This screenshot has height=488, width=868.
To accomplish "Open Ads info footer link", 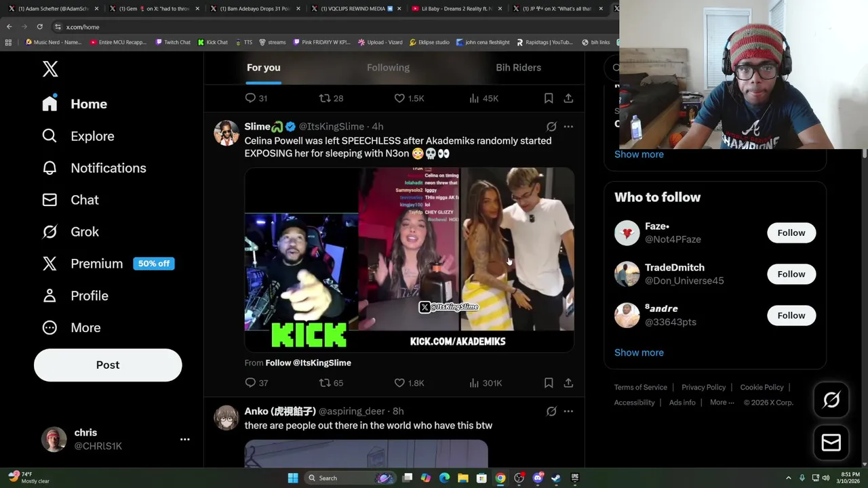I will pos(682,403).
